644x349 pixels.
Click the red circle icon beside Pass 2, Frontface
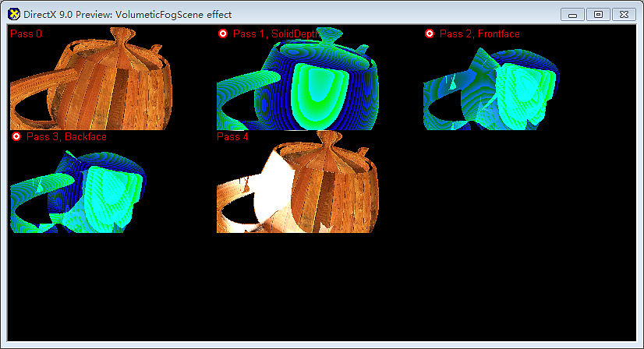pyautogui.click(x=429, y=33)
